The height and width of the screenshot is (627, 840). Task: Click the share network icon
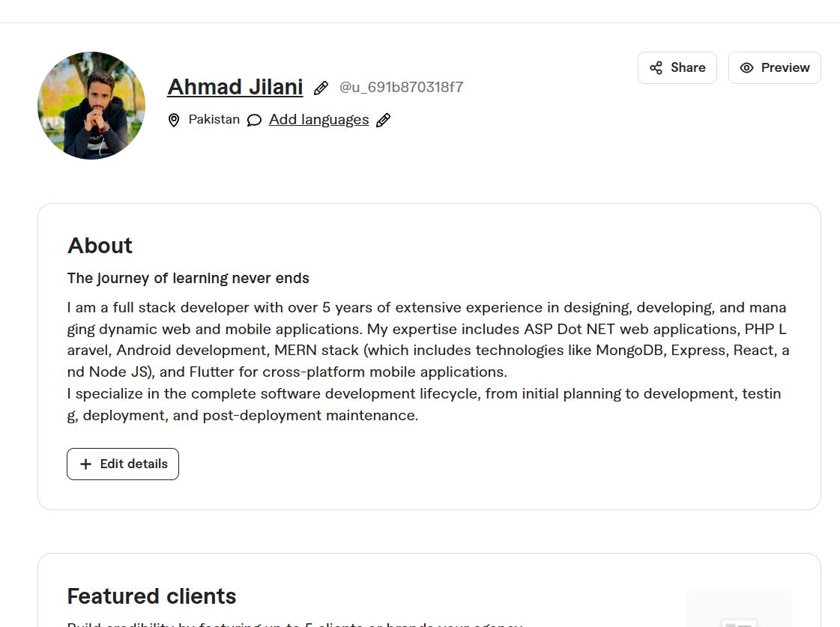tap(656, 68)
